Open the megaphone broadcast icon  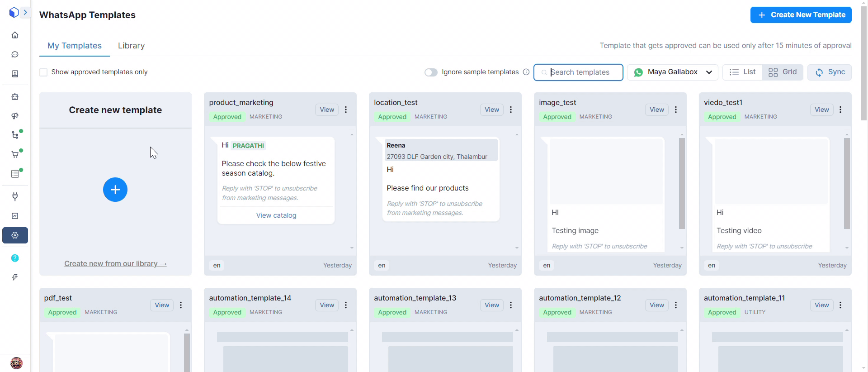[x=15, y=116]
